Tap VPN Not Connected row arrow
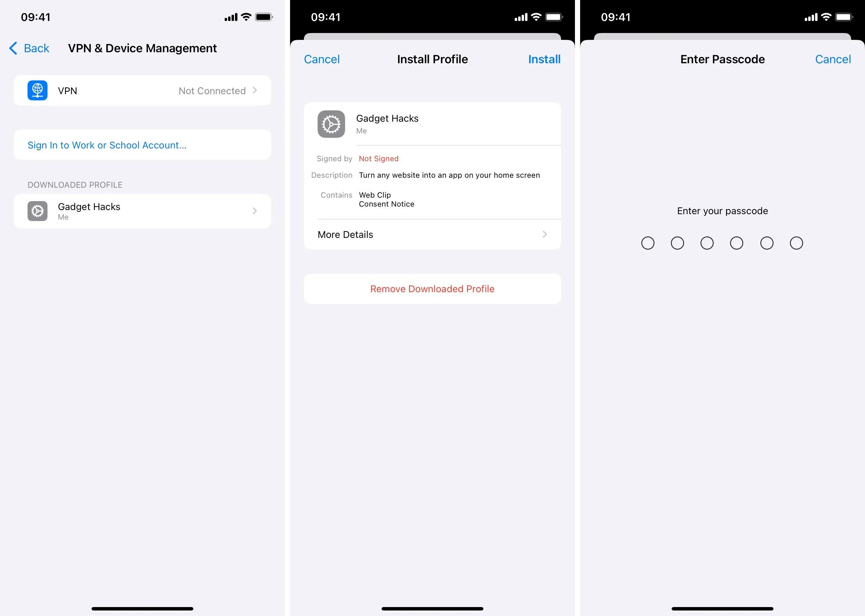 coord(260,90)
